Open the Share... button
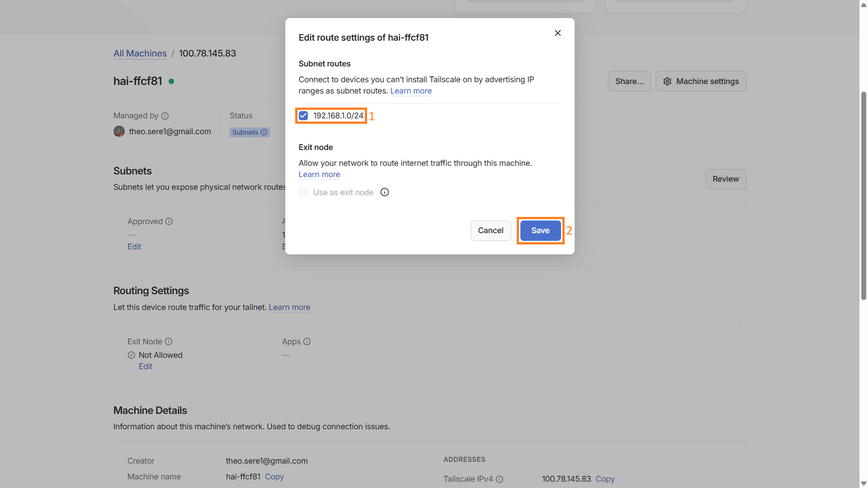868x488 pixels. click(x=629, y=81)
